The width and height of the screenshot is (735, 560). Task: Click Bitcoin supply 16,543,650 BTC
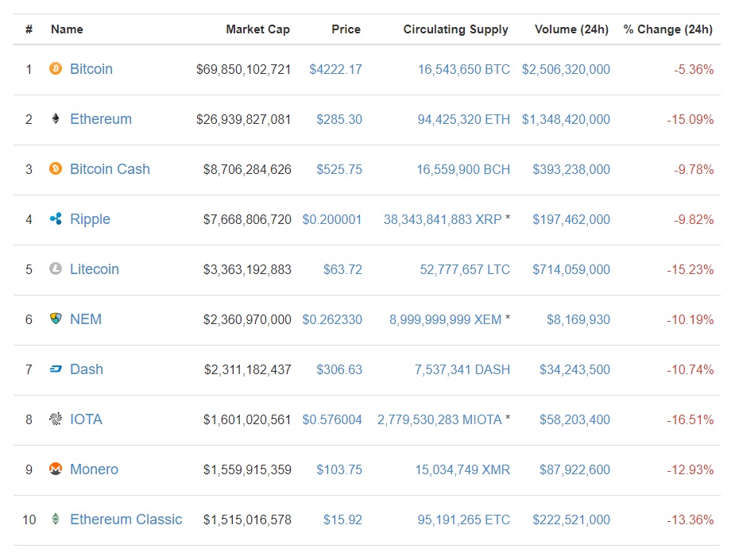click(x=464, y=69)
